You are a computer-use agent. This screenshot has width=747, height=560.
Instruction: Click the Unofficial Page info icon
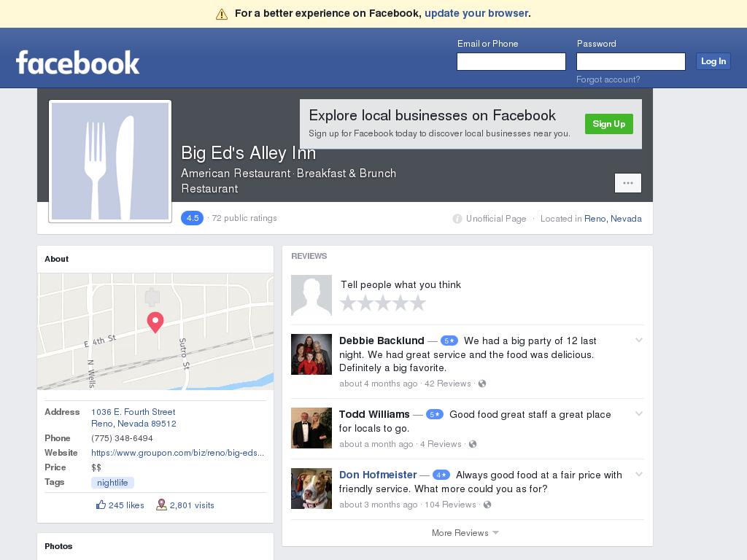pyautogui.click(x=457, y=219)
